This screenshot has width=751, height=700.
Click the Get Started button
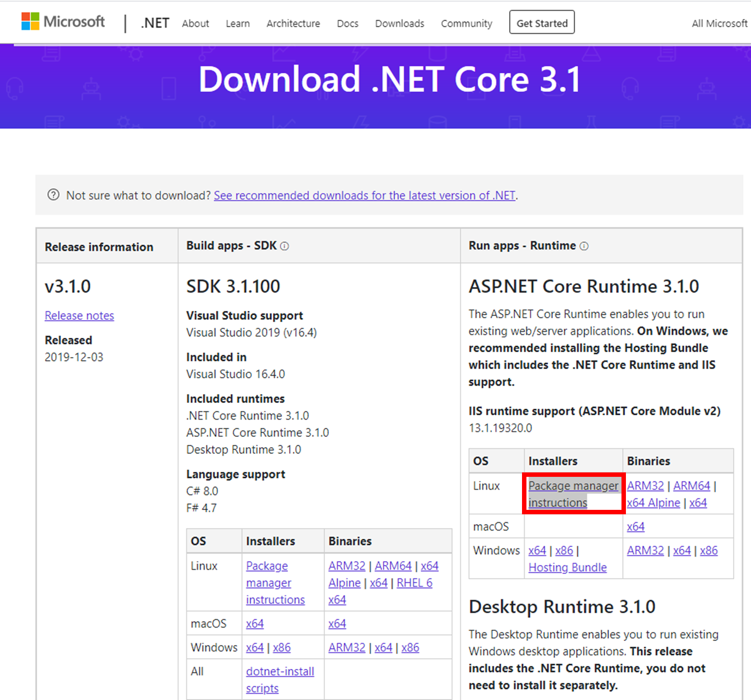[541, 22]
